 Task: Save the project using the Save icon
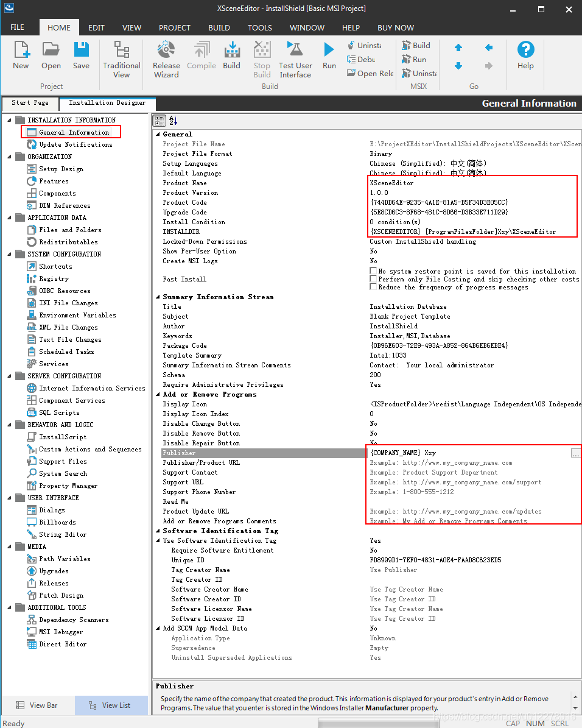pos(81,55)
